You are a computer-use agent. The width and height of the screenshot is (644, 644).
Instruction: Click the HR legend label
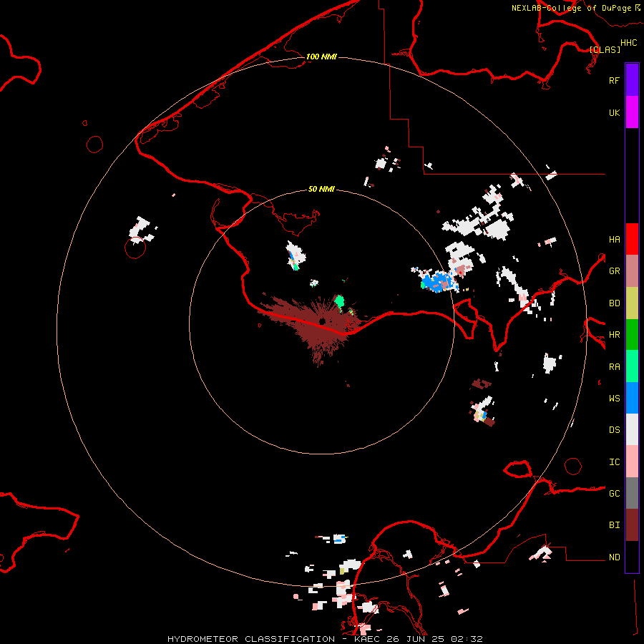tap(614, 335)
